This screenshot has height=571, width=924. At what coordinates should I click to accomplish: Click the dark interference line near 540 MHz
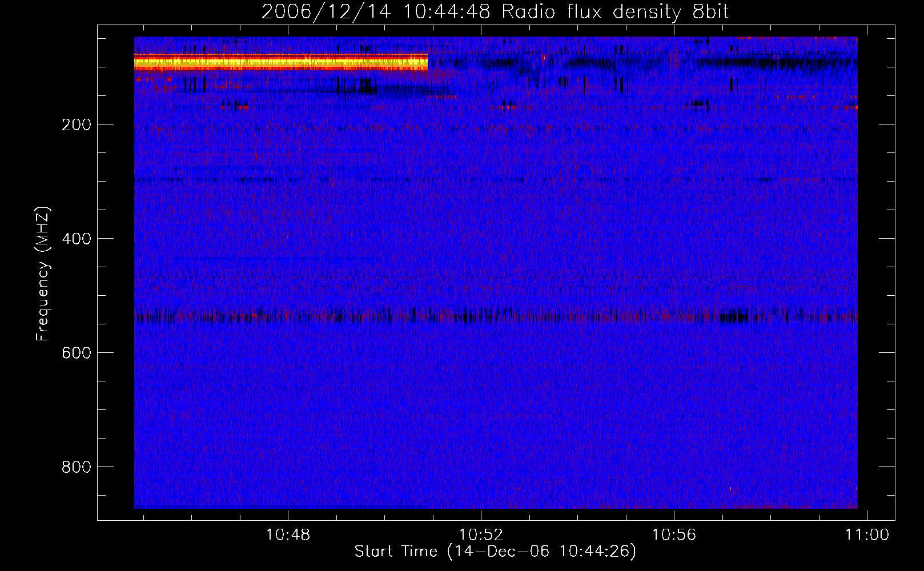tap(496, 315)
